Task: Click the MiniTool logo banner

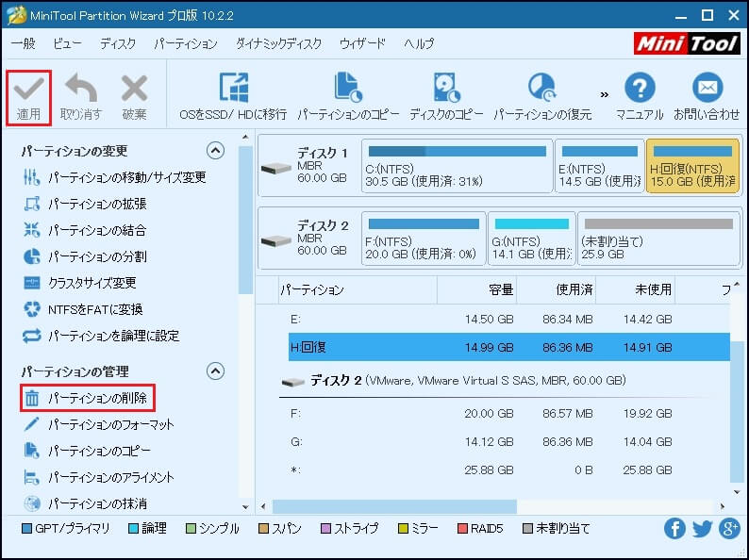Action: [x=688, y=44]
